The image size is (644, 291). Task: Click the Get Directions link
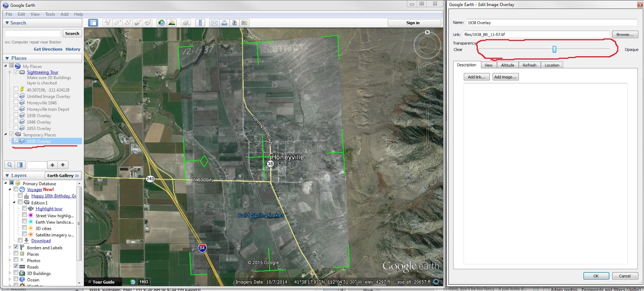tap(48, 49)
